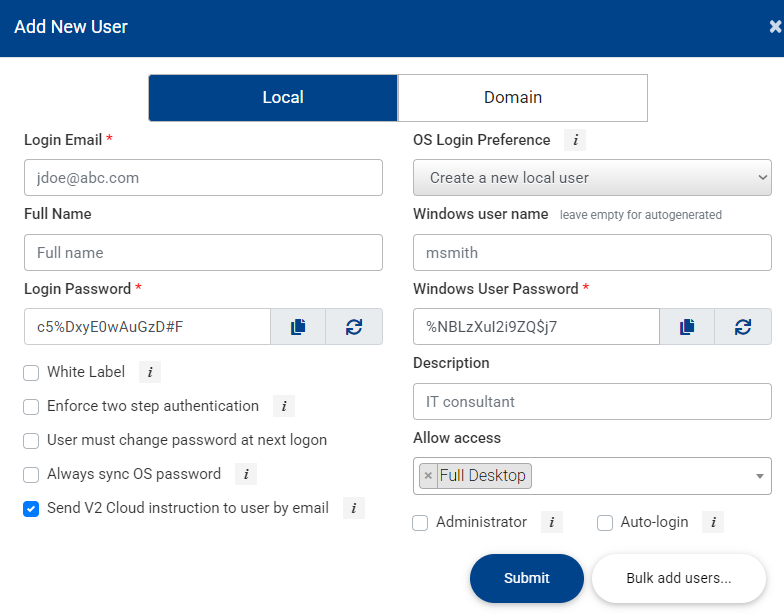Click in the Login Email field
This screenshot has height=614, width=784.
[x=203, y=178]
